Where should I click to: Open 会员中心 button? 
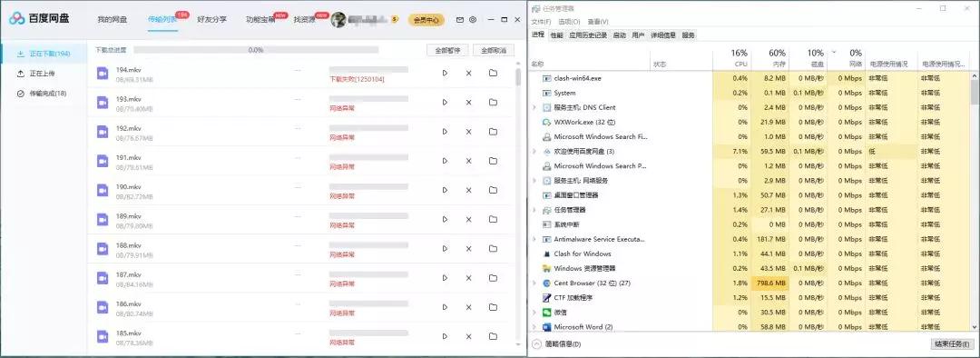coord(426,20)
